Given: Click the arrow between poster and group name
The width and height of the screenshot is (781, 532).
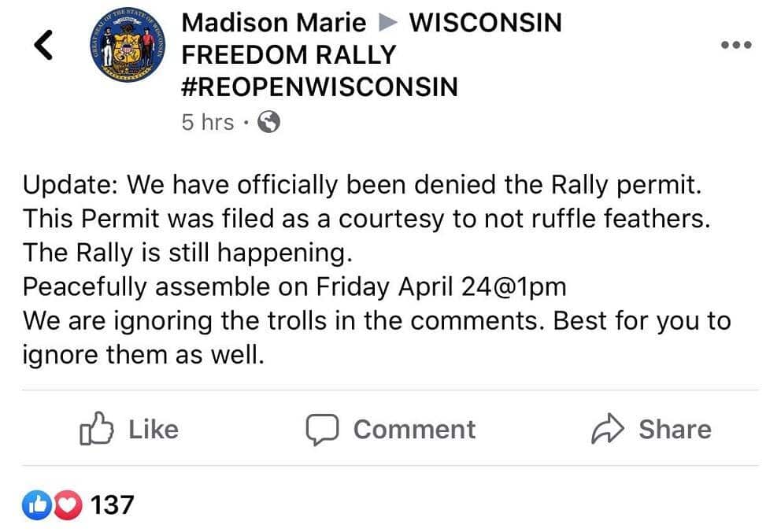Looking at the screenshot, I should (386, 23).
